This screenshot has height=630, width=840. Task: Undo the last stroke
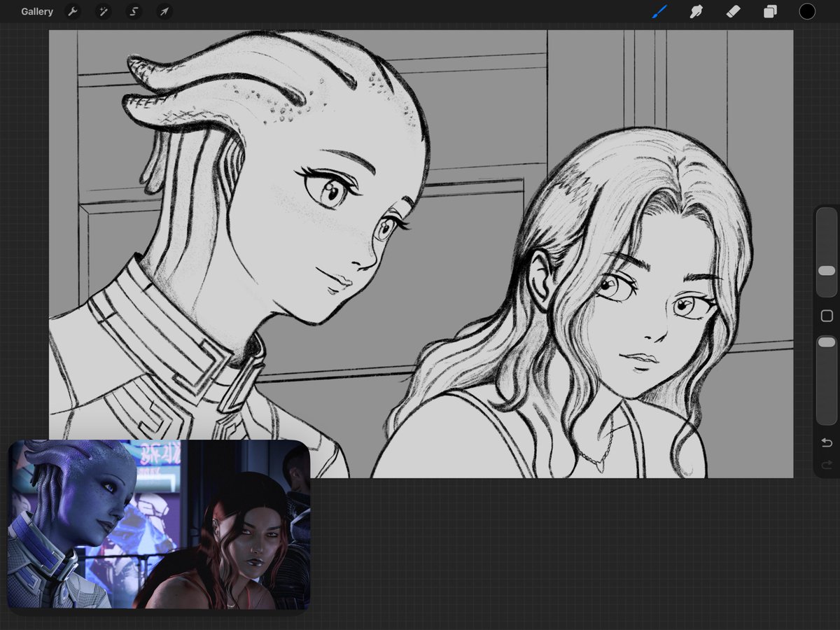pos(827,442)
